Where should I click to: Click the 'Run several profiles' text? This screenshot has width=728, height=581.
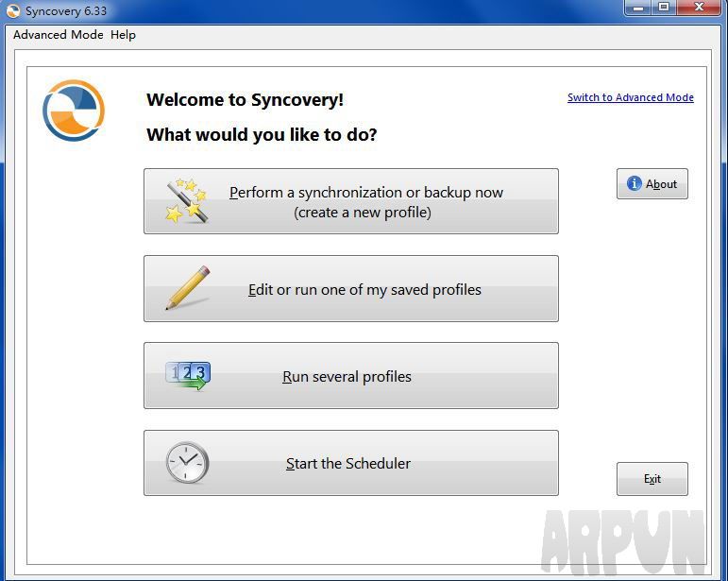(347, 377)
